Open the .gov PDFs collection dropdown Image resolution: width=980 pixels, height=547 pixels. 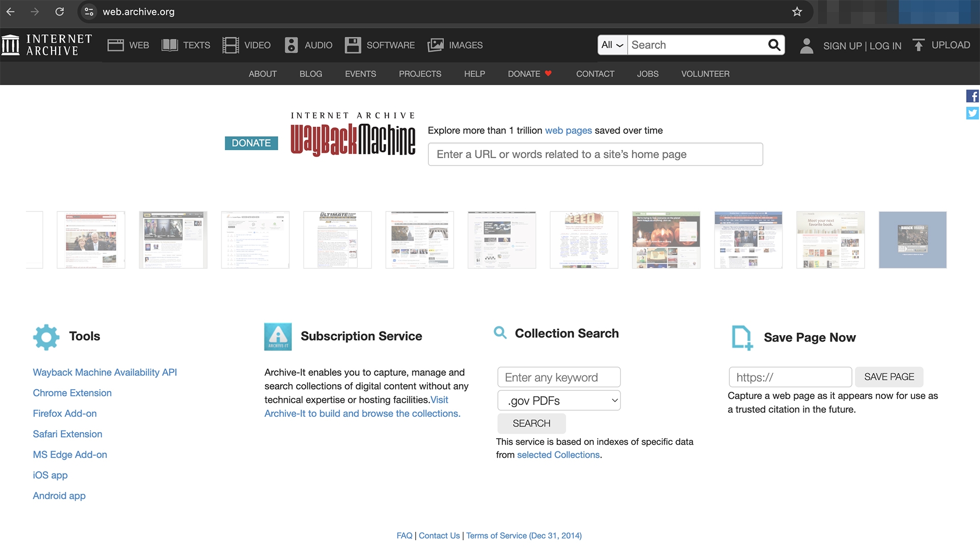559,400
